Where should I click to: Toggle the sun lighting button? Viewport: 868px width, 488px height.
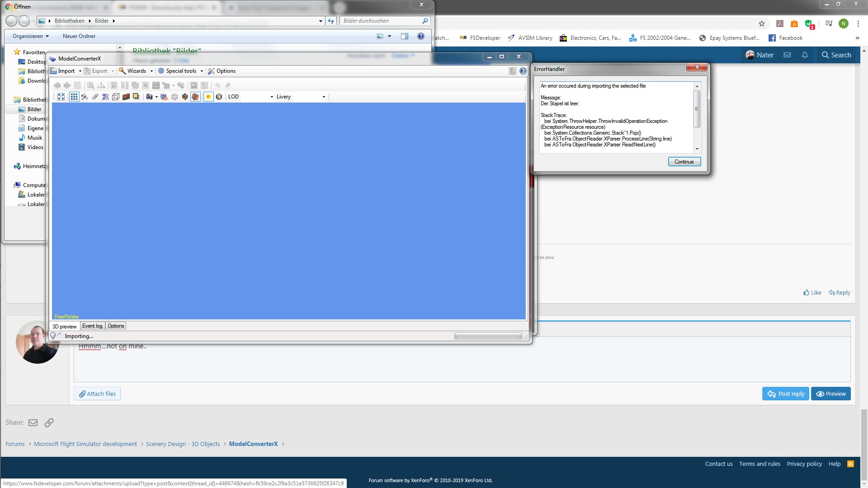[208, 97]
